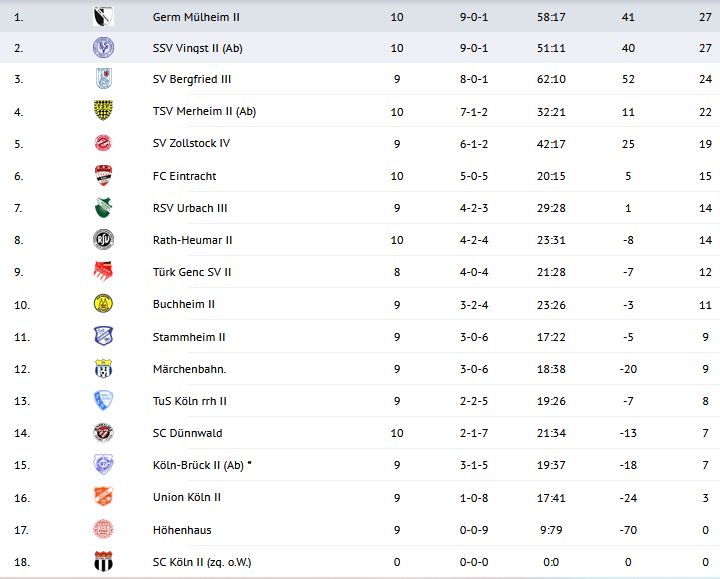The image size is (720, 579).
Task: Click the SSV Vingst II club crest
Action: click(x=103, y=47)
